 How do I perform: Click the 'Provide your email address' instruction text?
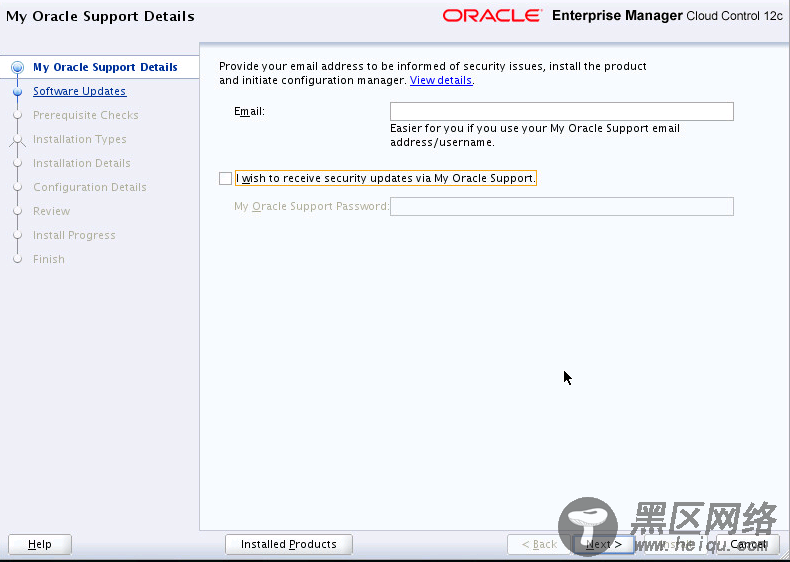point(433,73)
